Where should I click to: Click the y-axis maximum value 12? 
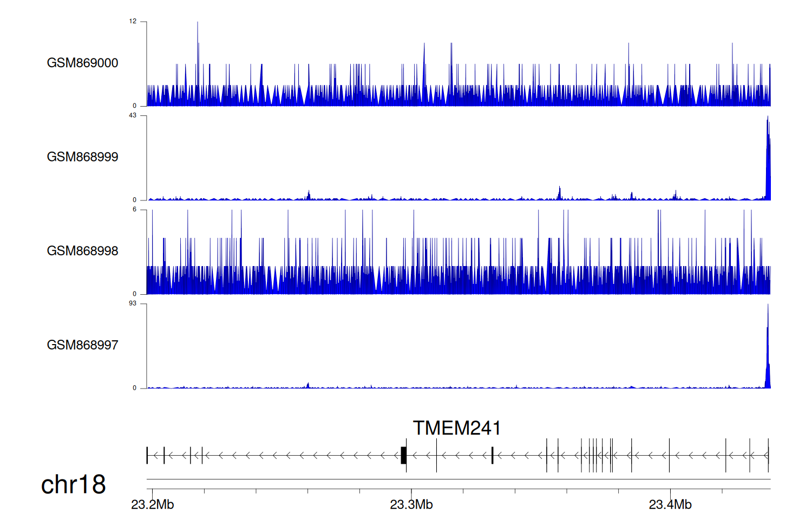pos(133,22)
